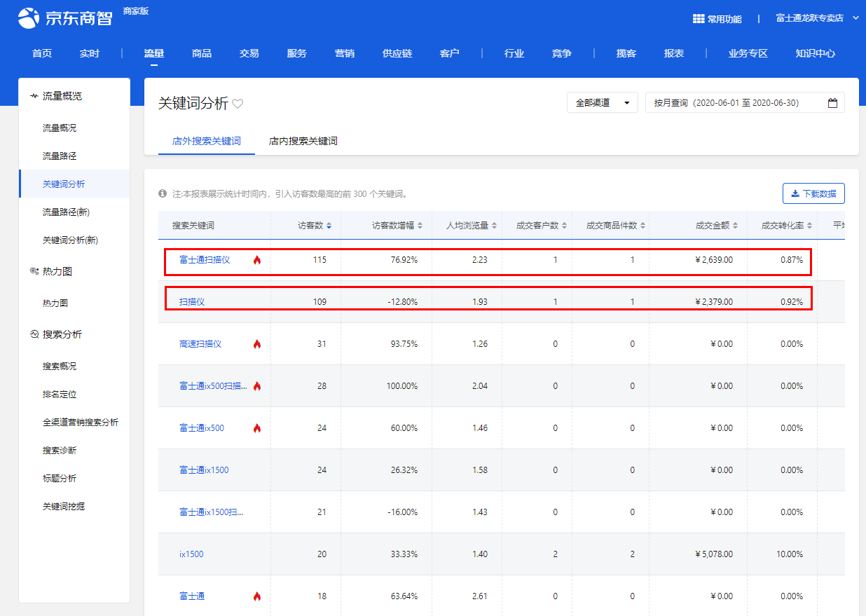Click the 富士通ix1500 keyword link
This screenshot has height=616, width=866.
[x=204, y=470]
